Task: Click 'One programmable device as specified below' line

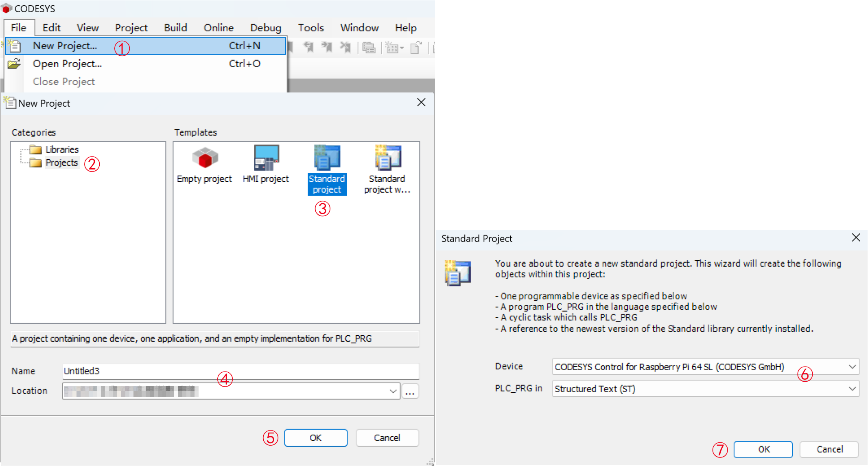Action: [591, 296]
